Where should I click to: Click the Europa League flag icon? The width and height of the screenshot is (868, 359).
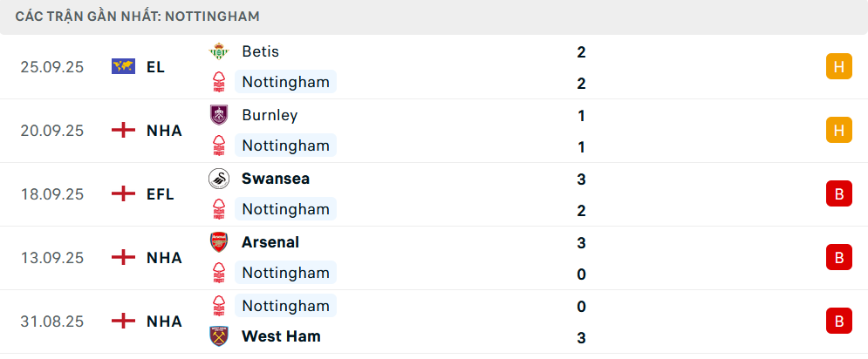tap(124, 66)
